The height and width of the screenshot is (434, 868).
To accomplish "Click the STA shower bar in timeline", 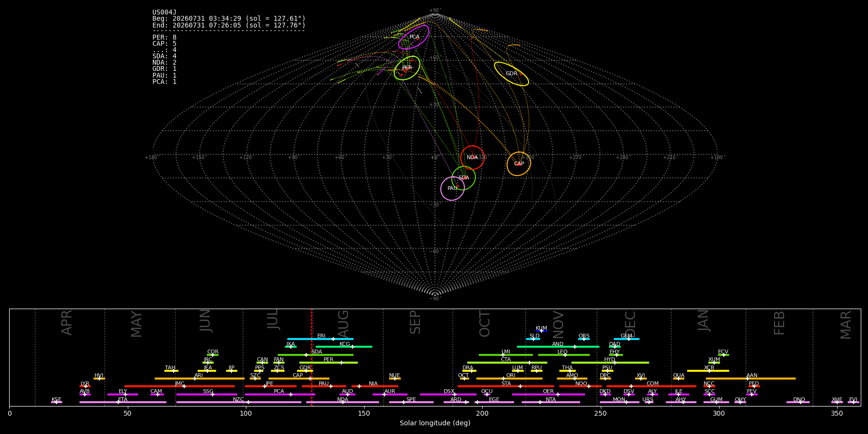I will pos(506,386).
